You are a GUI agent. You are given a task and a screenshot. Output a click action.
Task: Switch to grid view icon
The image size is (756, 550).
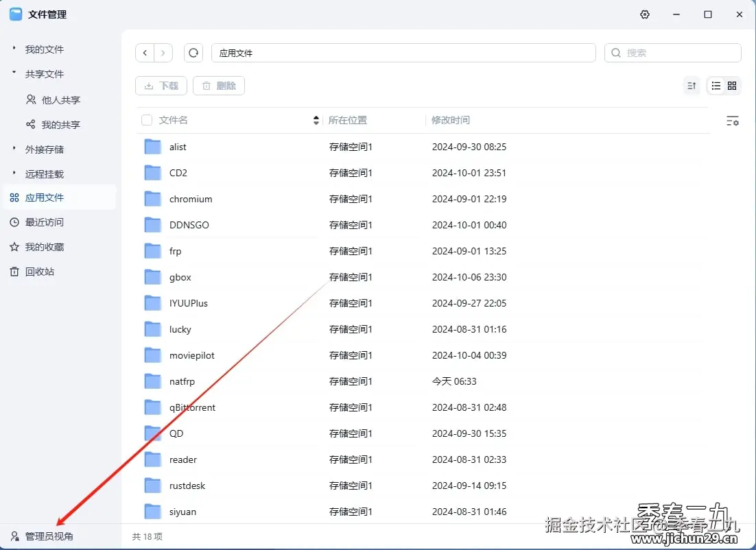(732, 86)
